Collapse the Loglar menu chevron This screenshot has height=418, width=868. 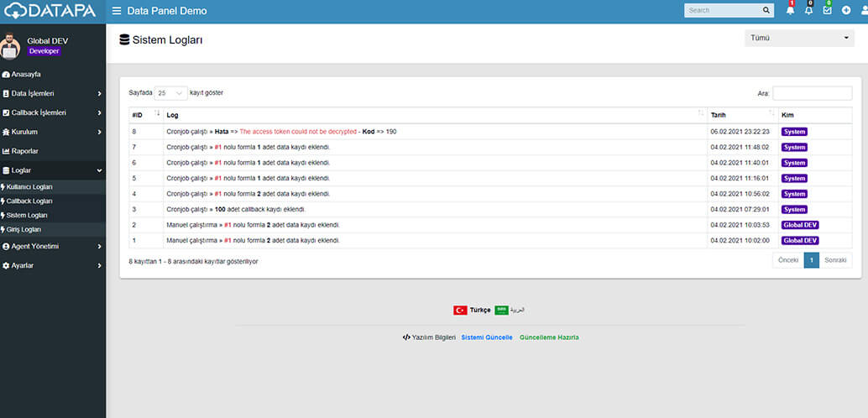[x=100, y=170]
